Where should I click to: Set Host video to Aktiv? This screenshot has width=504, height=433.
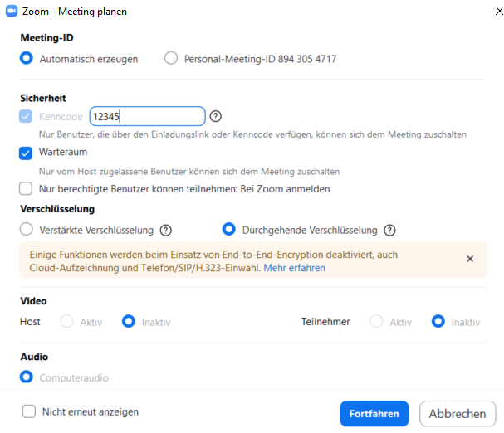pyautogui.click(x=67, y=321)
